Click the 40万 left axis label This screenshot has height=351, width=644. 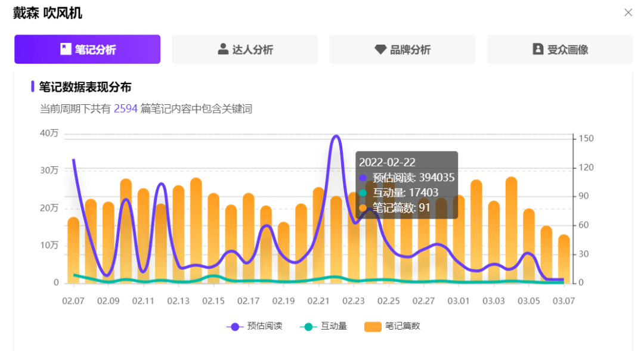49,133
